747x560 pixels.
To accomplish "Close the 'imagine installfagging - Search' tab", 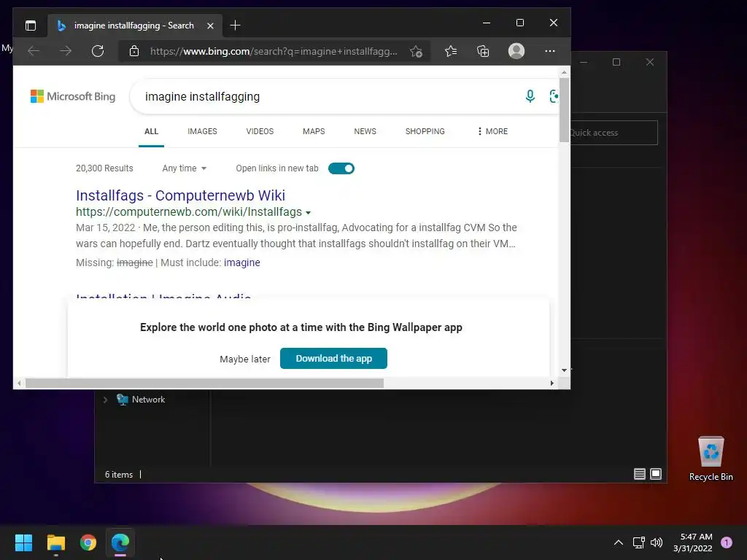I will point(210,26).
